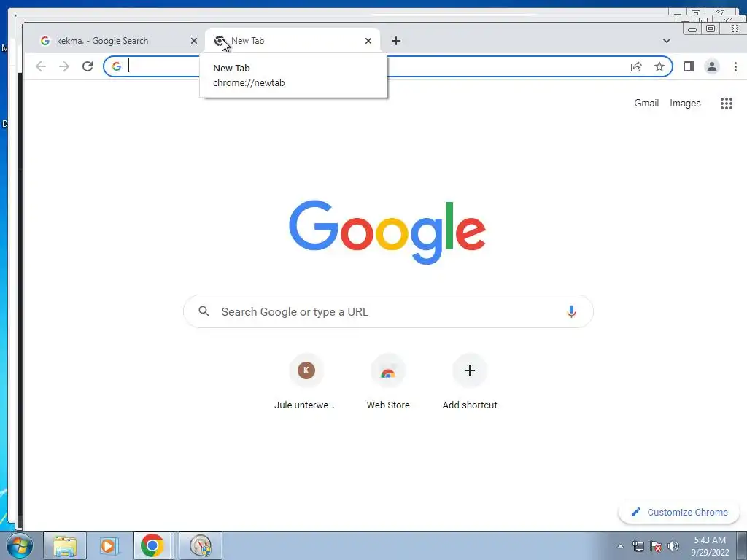Open the user profile avatar menu

(712, 66)
